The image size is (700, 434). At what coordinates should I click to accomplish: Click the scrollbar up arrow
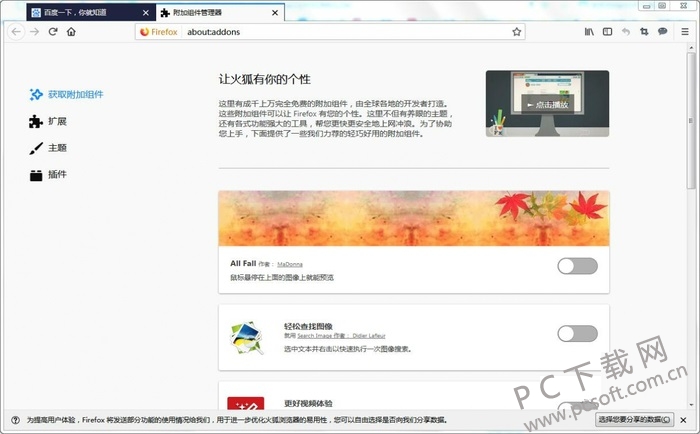pos(691,47)
